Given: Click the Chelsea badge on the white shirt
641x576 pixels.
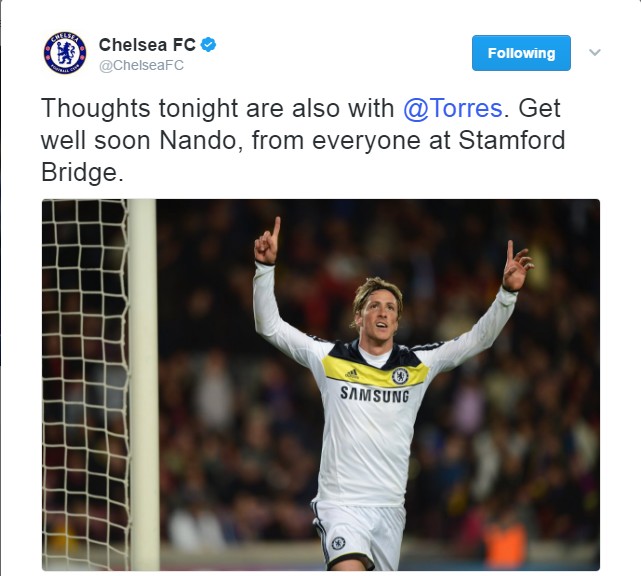Looking at the screenshot, I should pos(400,376).
